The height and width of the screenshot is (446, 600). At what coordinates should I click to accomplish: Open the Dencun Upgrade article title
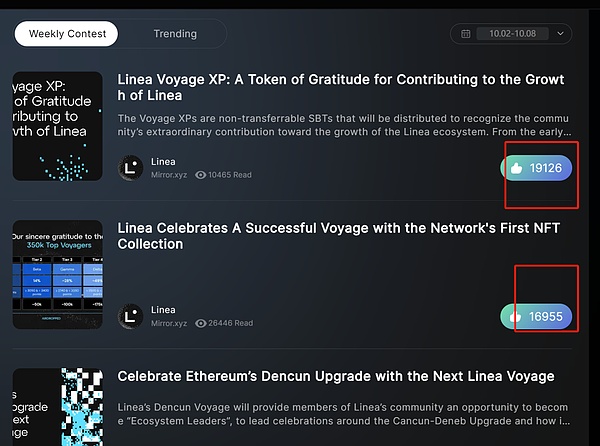[336, 377]
